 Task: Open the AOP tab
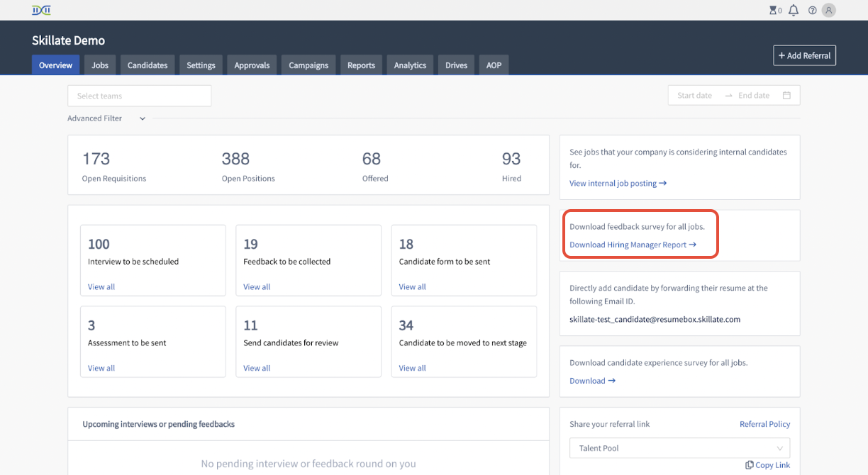(494, 65)
